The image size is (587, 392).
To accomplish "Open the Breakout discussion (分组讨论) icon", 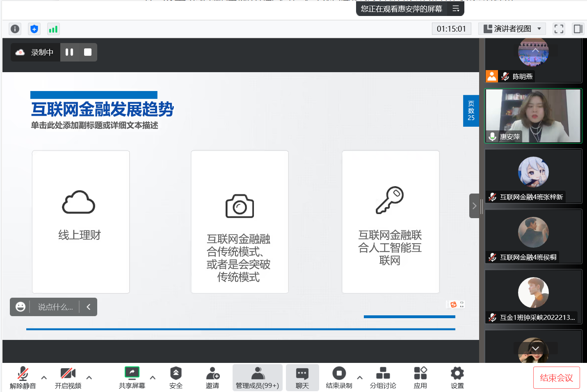I will (383, 378).
